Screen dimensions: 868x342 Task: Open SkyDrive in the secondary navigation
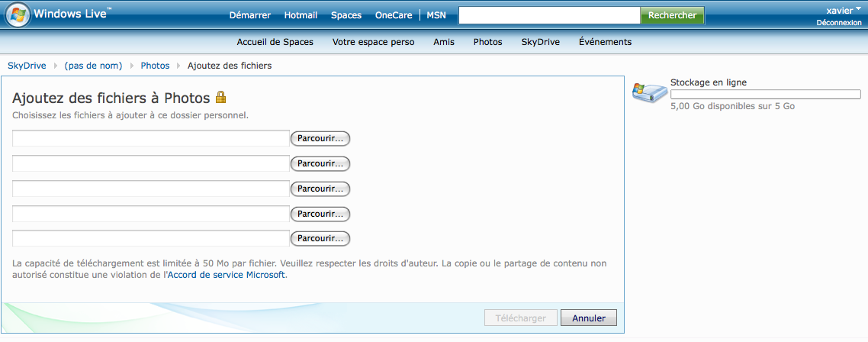pos(540,41)
